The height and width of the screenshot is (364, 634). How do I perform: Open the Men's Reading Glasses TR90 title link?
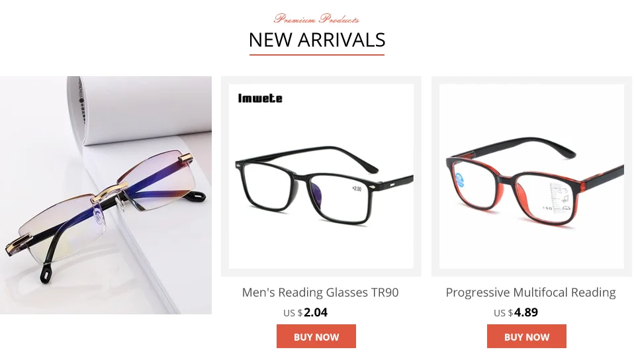coord(320,292)
